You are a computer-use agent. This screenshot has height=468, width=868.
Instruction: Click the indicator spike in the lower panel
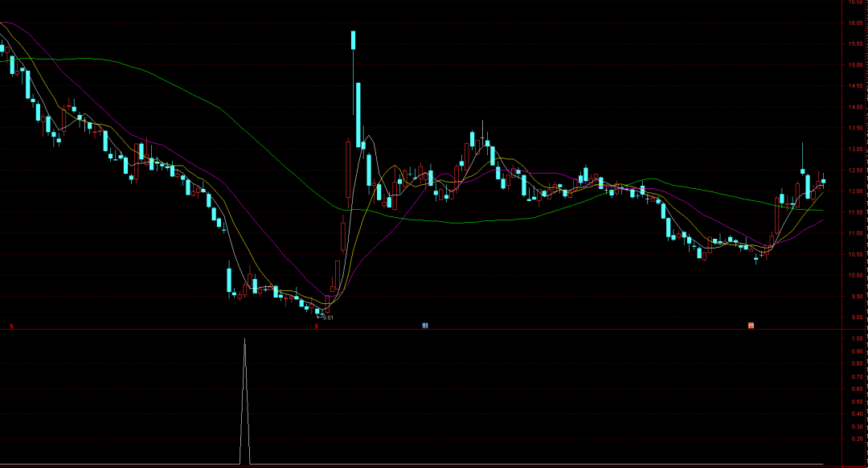244,401
